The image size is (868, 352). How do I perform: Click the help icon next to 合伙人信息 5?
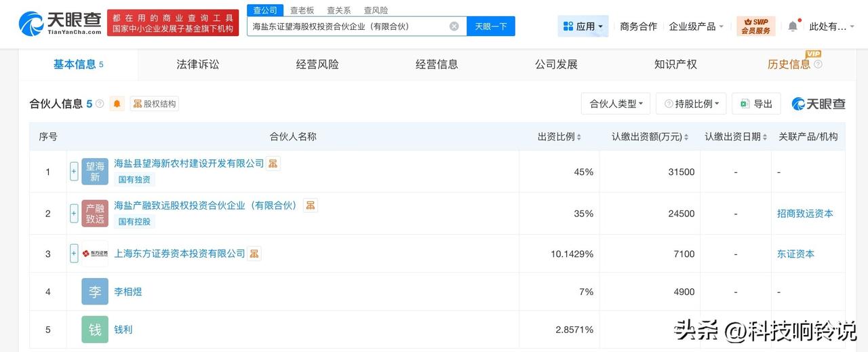pos(100,104)
